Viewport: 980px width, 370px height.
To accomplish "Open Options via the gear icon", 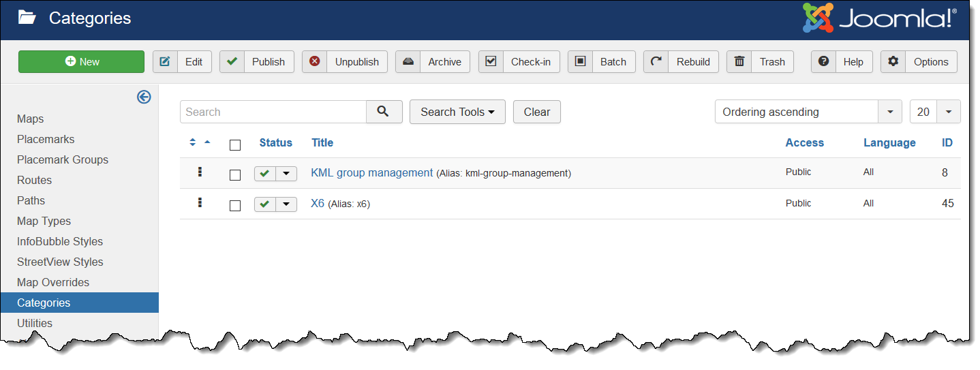I will pos(893,61).
